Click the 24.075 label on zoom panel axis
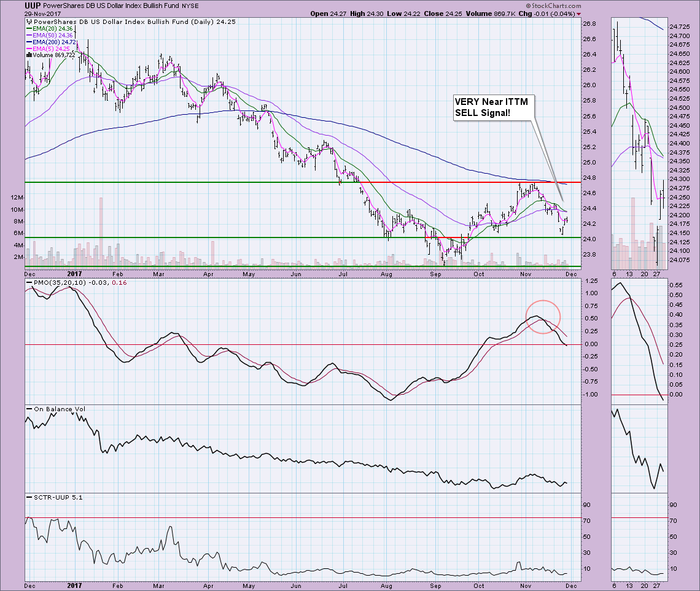This screenshot has width=700, height=591. click(679, 260)
